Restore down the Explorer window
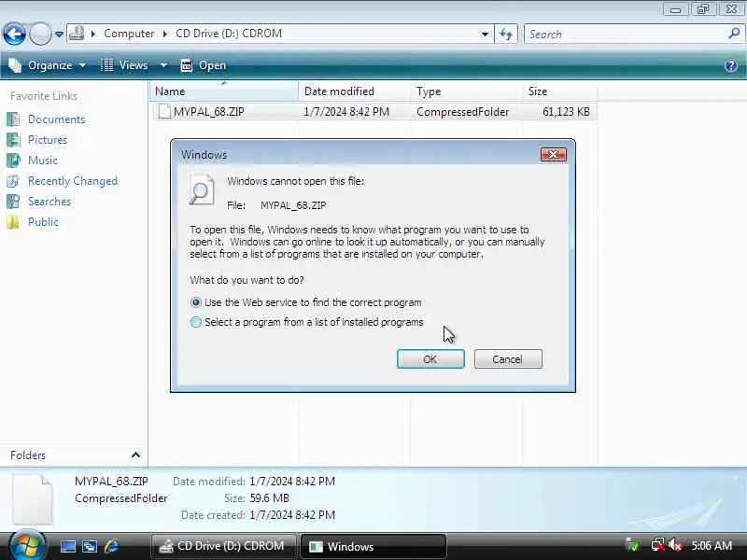The width and height of the screenshot is (747, 560). (x=703, y=9)
